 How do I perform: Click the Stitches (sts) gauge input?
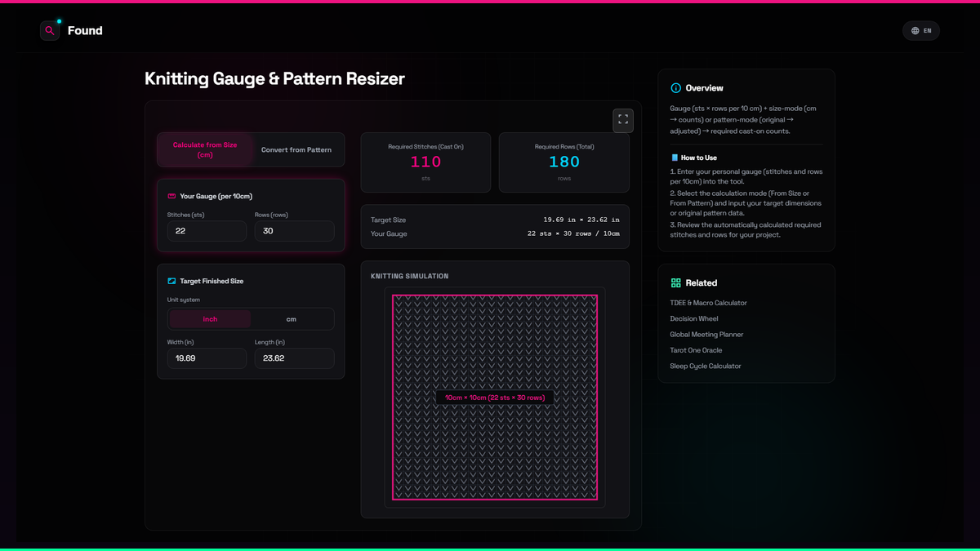click(x=207, y=231)
